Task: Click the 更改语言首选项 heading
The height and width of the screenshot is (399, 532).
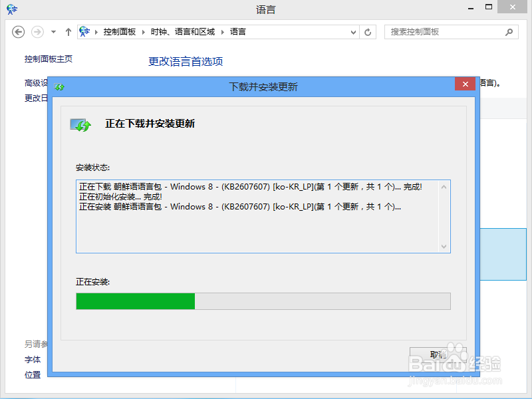Action: tap(186, 61)
